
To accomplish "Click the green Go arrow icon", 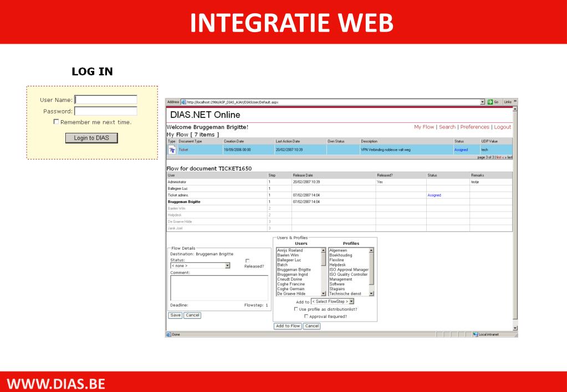I will point(490,102).
